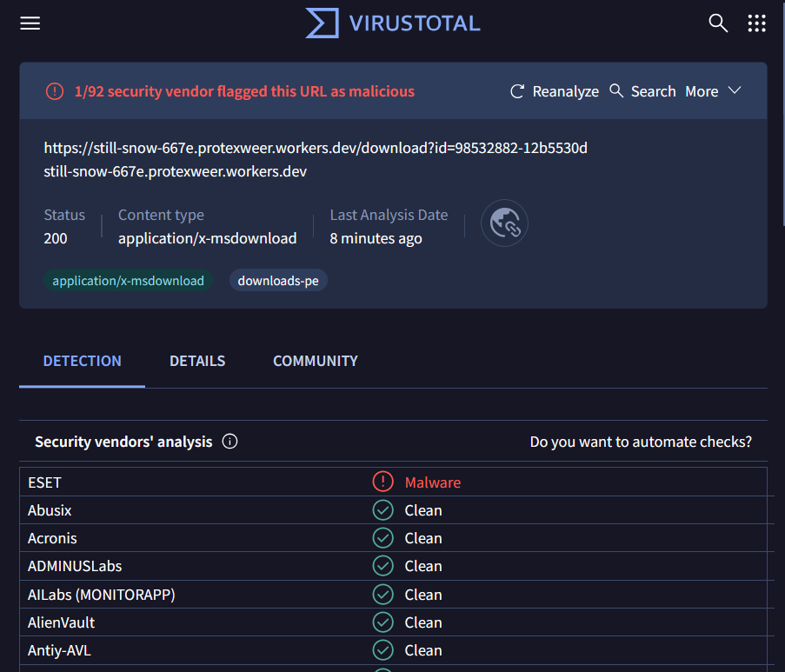Open the hamburger navigation menu
Screen dimensions: 785x672
pos(30,23)
